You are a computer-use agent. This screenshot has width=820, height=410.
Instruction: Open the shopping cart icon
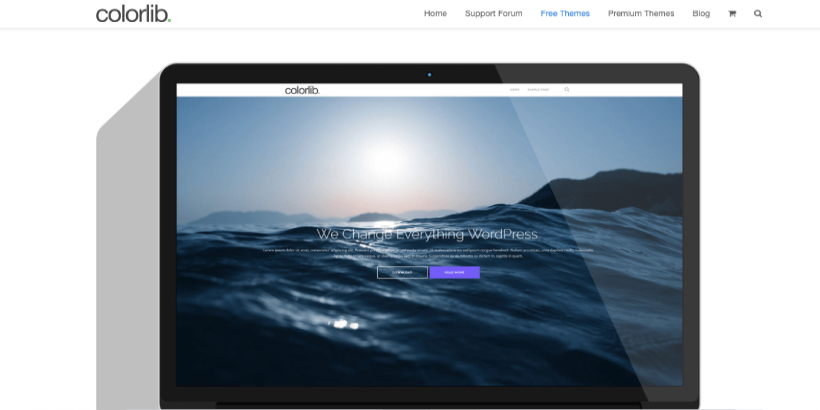pos(732,14)
